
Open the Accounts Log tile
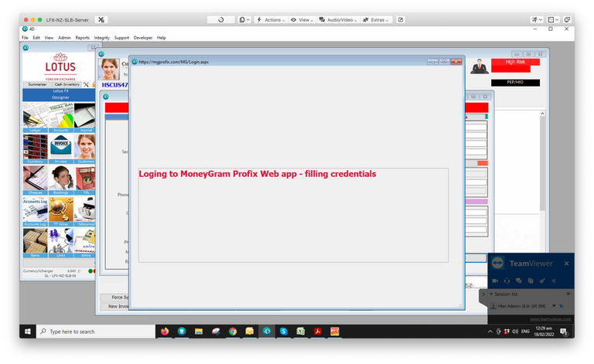(36, 212)
